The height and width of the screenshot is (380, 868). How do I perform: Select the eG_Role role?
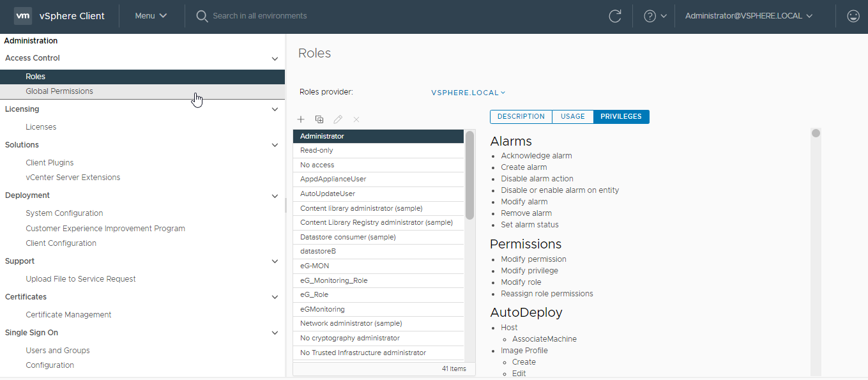(378, 295)
